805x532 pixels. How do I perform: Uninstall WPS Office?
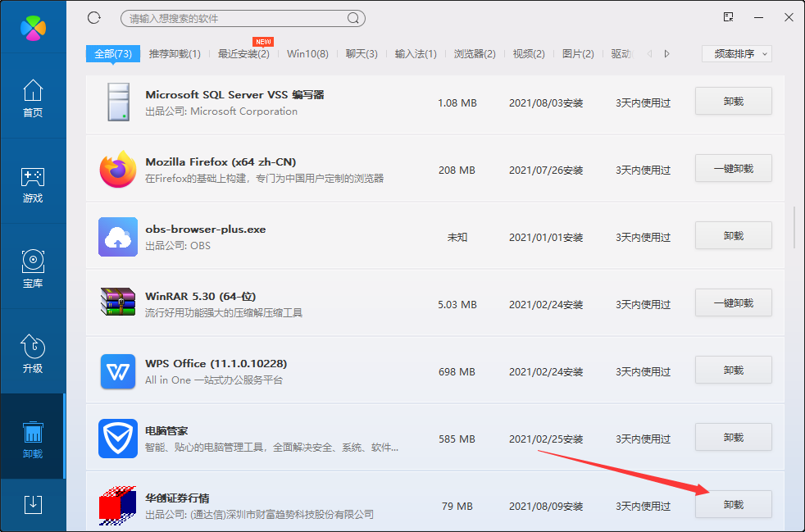733,371
